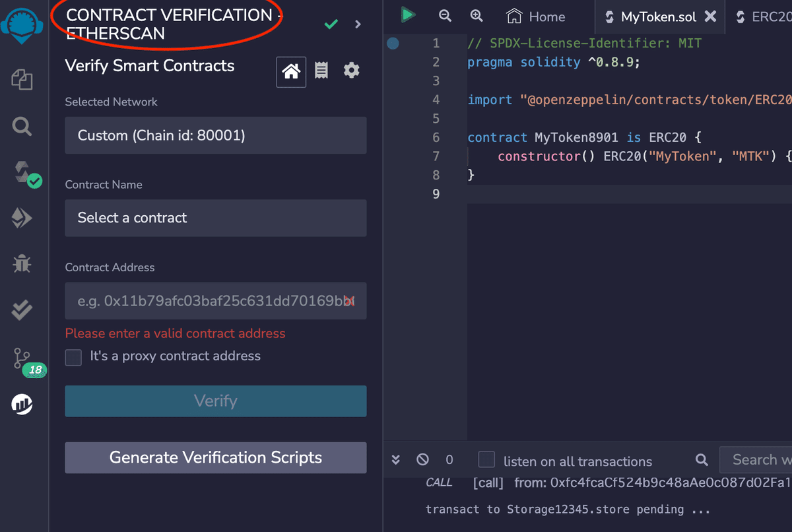The image size is (792, 532).
Task: Enable listen on all transactions checkbox
Action: coord(486,459)
